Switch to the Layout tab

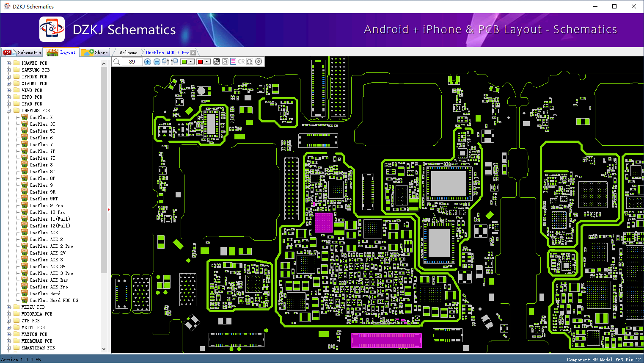pos(62,52)
